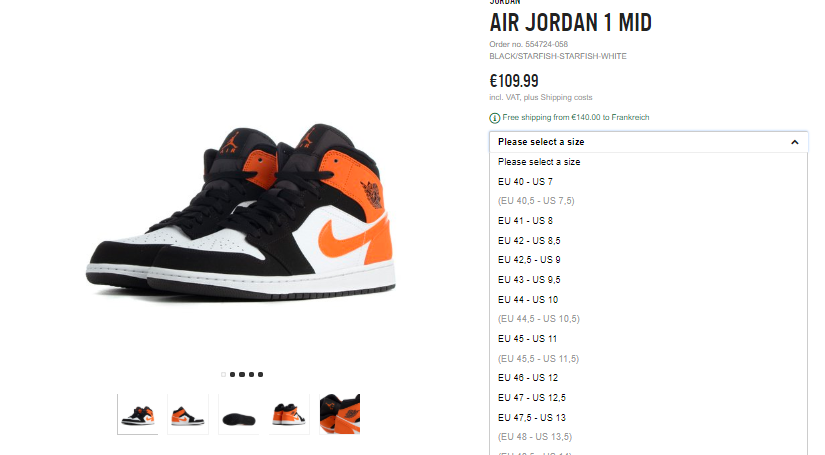Show the side view shoe thumbnail
The width and height of the screenshot is (825, 455).
[x=188, y=414]
